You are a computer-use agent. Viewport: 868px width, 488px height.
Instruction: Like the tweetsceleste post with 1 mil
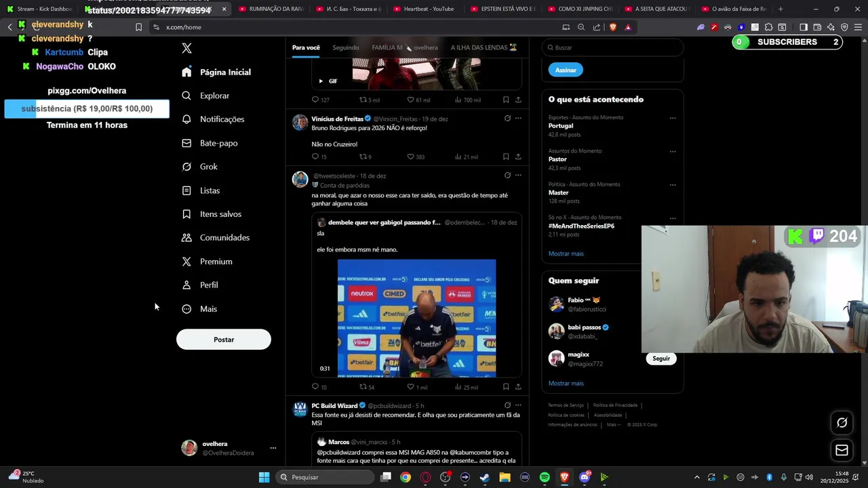(410, 387)
